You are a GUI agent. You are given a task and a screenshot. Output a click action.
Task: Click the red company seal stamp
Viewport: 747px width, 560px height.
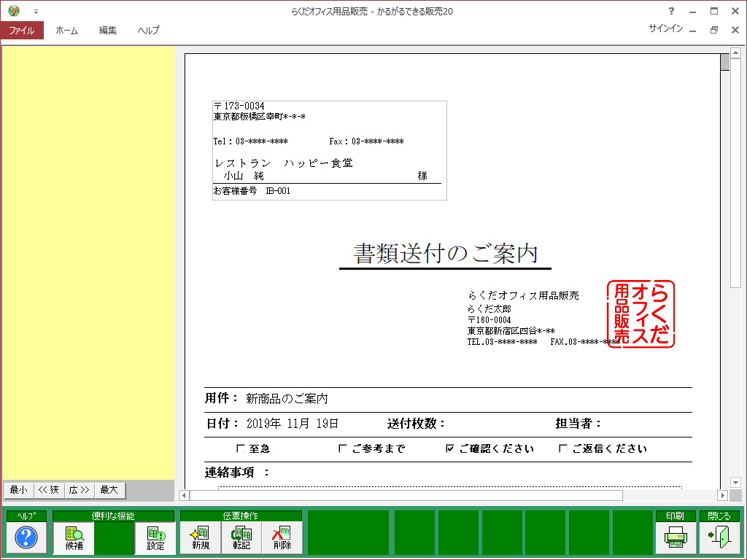point(640,314)
